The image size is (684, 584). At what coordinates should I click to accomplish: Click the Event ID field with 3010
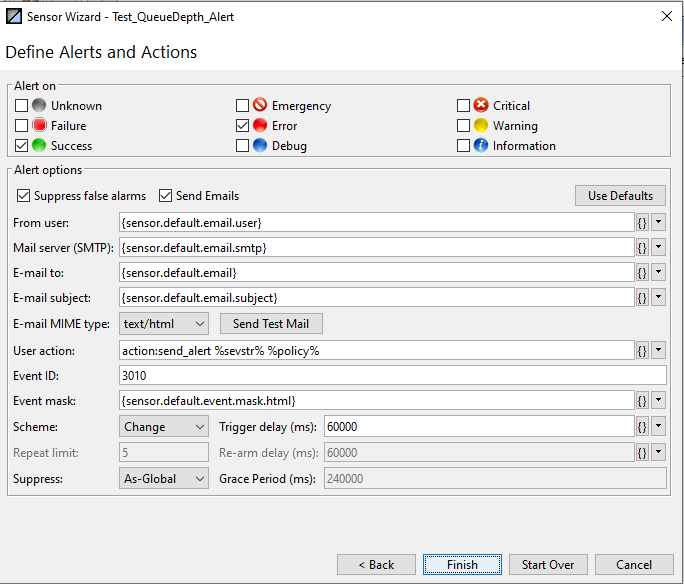[393, 376]
